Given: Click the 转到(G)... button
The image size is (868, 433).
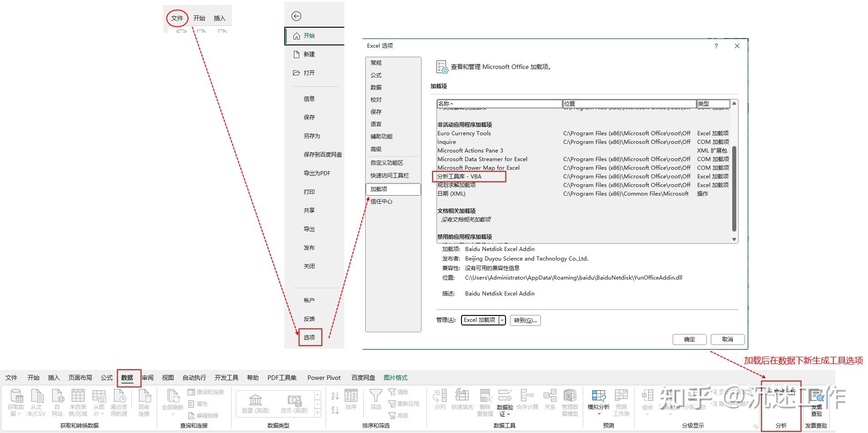Looking at the screenshot, I should [525, 320].
